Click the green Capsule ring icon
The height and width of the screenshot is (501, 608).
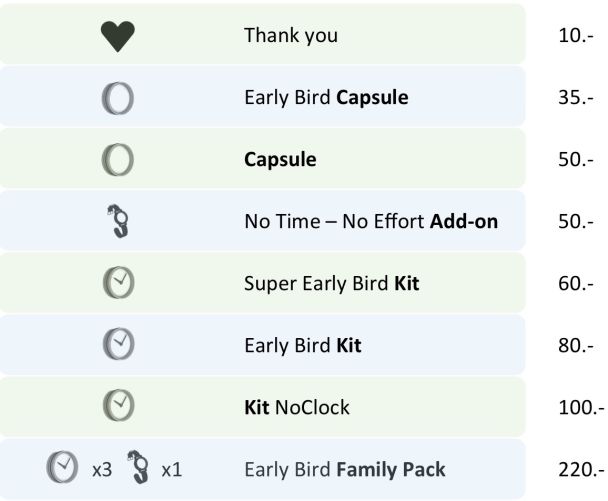click(x=118, y=160)
